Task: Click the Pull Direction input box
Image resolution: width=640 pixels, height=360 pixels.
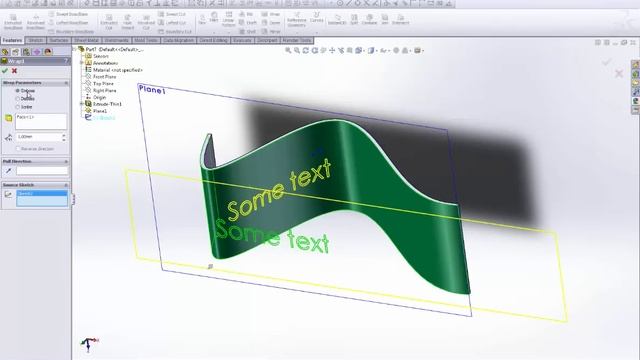Action: point(42,171)
